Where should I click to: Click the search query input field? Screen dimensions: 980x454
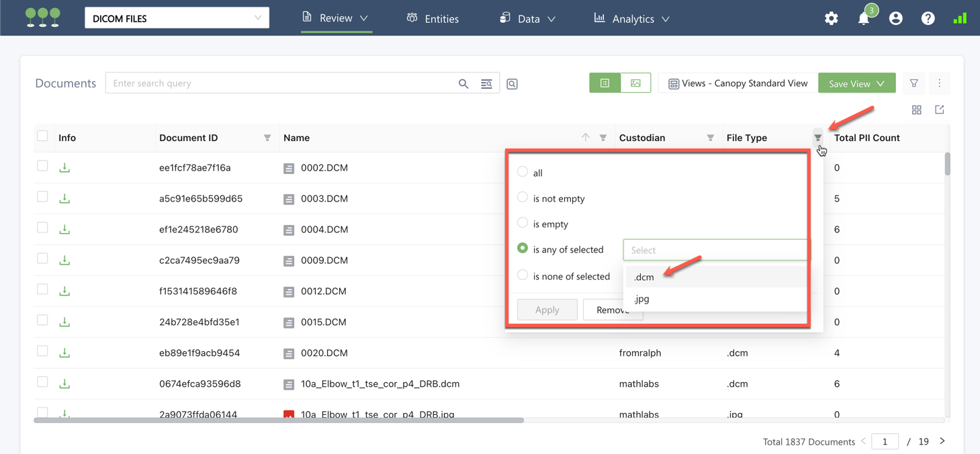282,83
